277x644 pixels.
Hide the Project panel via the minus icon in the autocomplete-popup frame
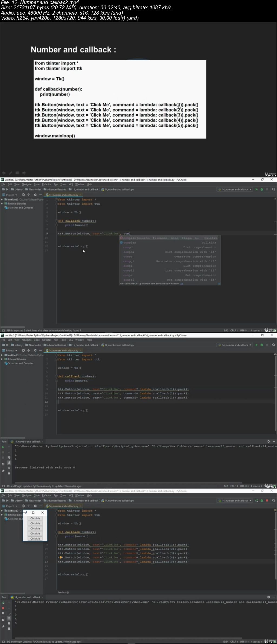pyautogui.click(x=41, y=195)
